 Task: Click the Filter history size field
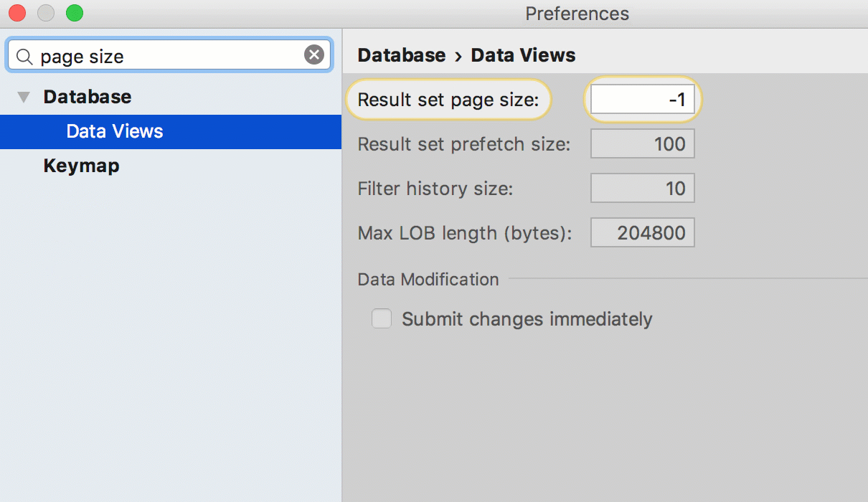pyautogui.click(x=643, y=189)
